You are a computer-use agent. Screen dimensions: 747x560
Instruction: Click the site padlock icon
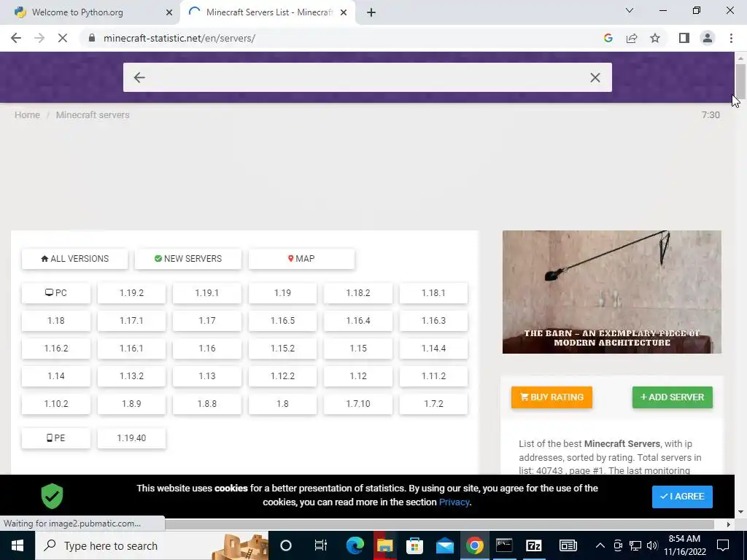[x=92, y=38]
